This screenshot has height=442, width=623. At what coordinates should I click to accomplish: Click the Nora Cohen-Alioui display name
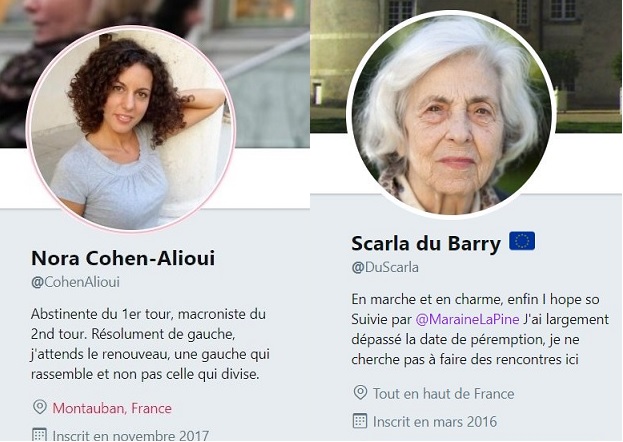coord(123,258)
